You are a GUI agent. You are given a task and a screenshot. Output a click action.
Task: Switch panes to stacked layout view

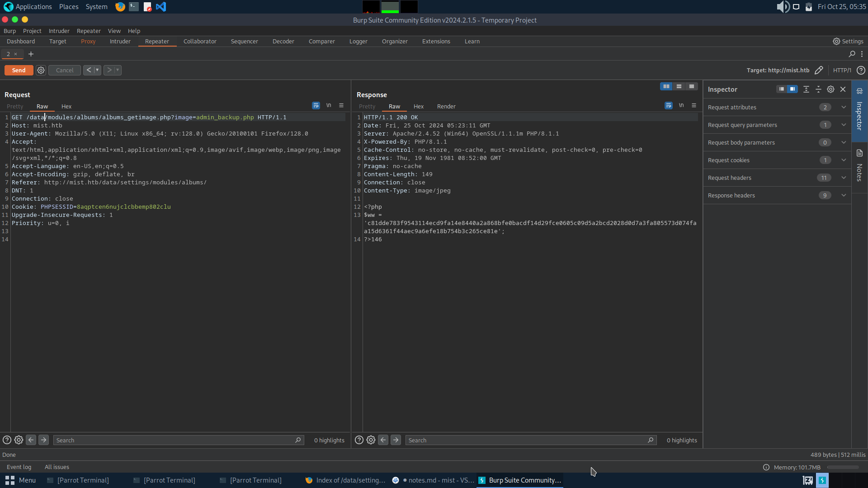pyautogui.click(x=679, y=86)
